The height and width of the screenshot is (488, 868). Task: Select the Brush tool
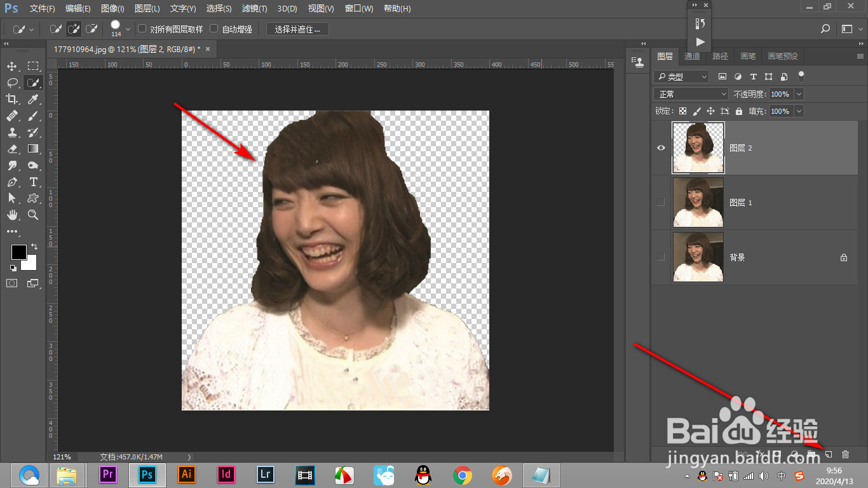point(33,116)
